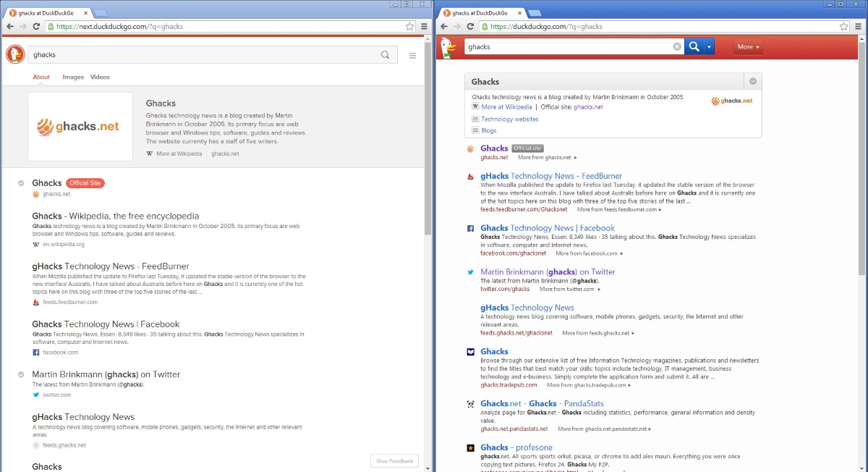Bookmark the next.duckduckgo.com page with the star
This screenshot has width=868, height=472.
pos(410,26)
